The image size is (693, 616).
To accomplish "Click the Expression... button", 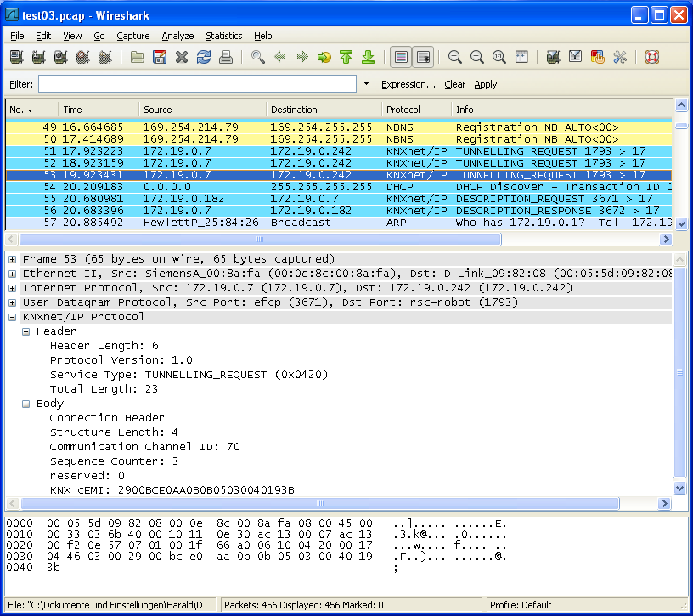I will click(x=408, y=84).
